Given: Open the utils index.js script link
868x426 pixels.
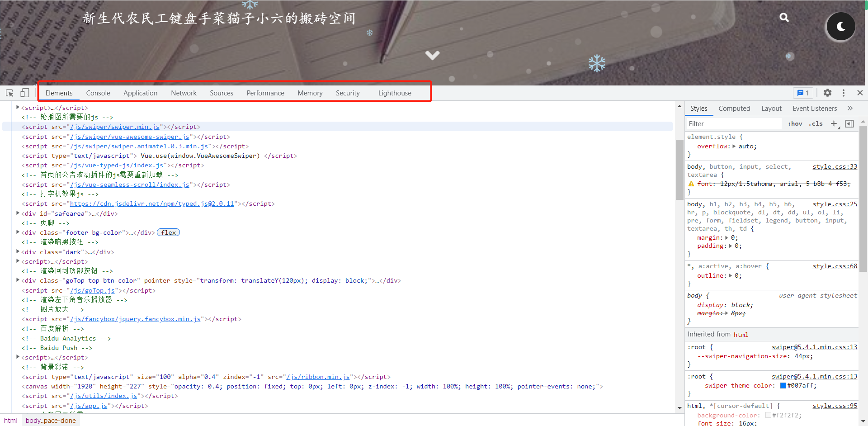Looking at the screenshot, I should click(x=104, y=396).
